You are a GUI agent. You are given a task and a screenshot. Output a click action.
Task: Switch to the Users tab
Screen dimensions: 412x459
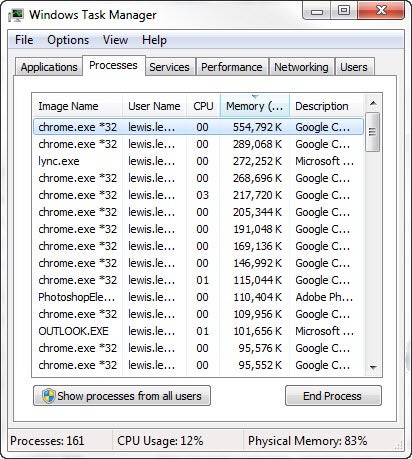pos(354,67)
